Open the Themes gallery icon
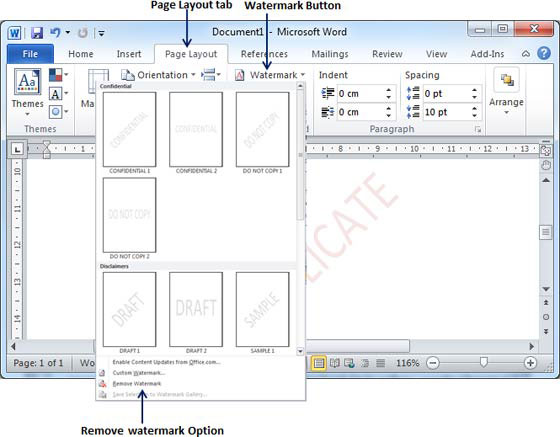560x437 pixels. click(x=27, y=81)
